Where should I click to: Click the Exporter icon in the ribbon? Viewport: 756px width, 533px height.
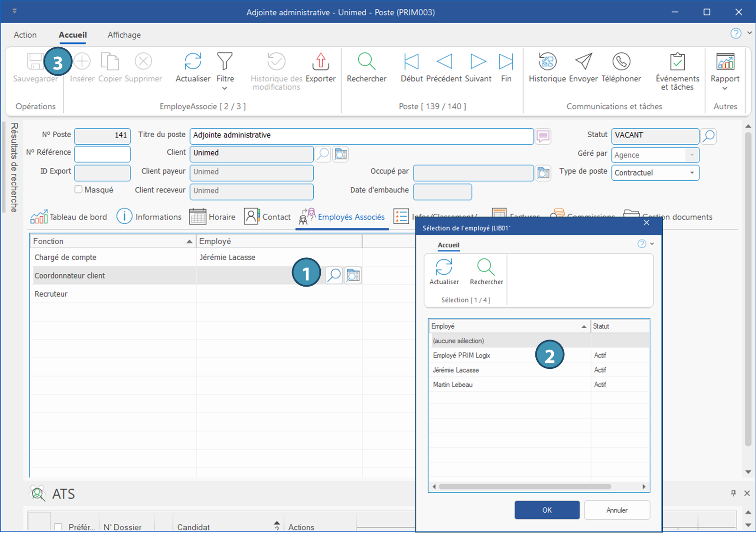320,62
